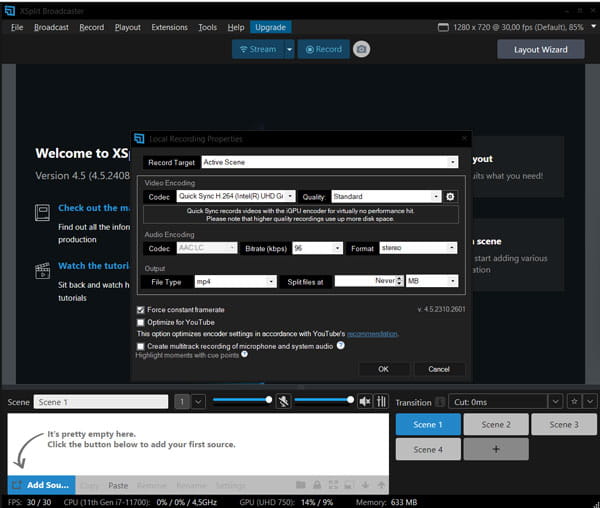Click the expand icon in the sources toolbar
The image size is (600, 508).
pyautogui.click(x=333, y=485)
